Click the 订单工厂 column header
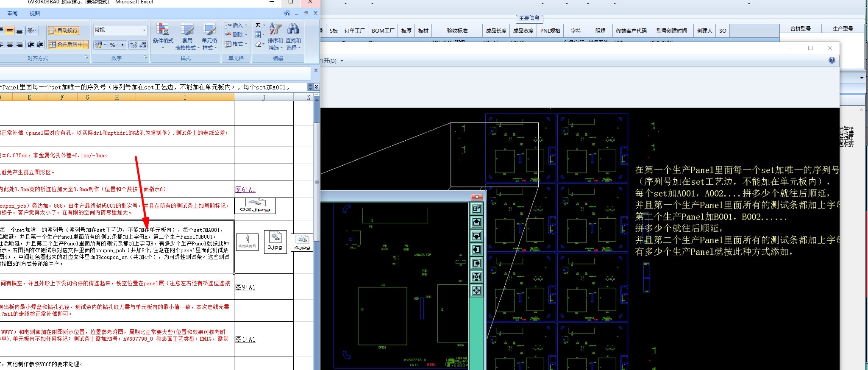This screenshot has width=868, height=370. [354, 31]
